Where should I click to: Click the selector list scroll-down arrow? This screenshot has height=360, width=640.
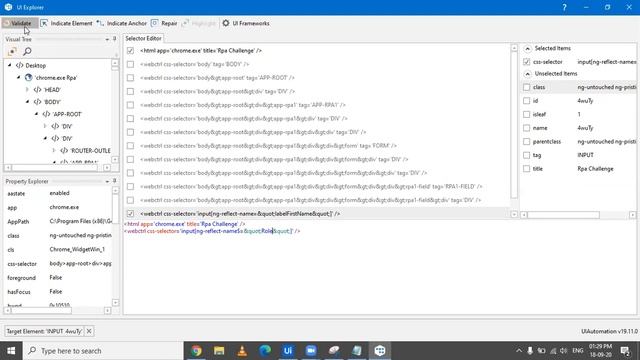514,214
